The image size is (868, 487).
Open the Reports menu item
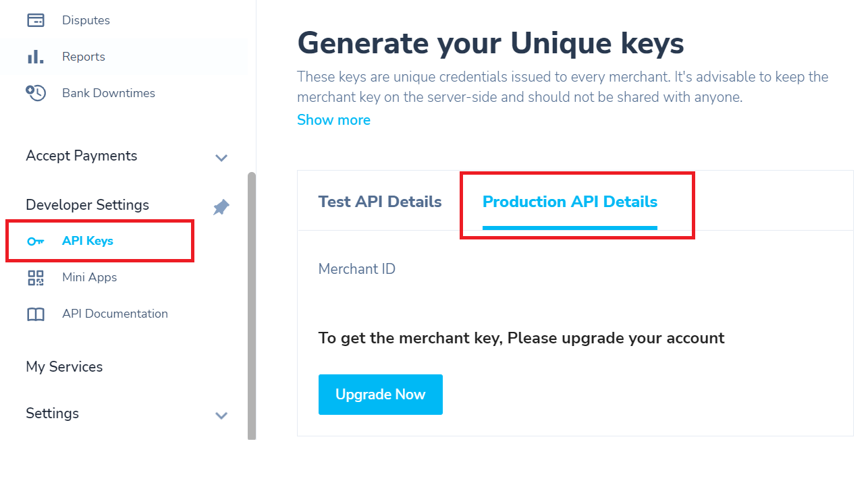[x=84, y=57]
